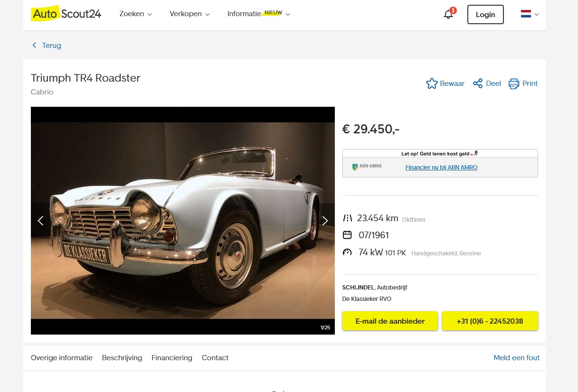Save the listing with the Bewaar star
578x392 pixels.
(x=432, y=84)
